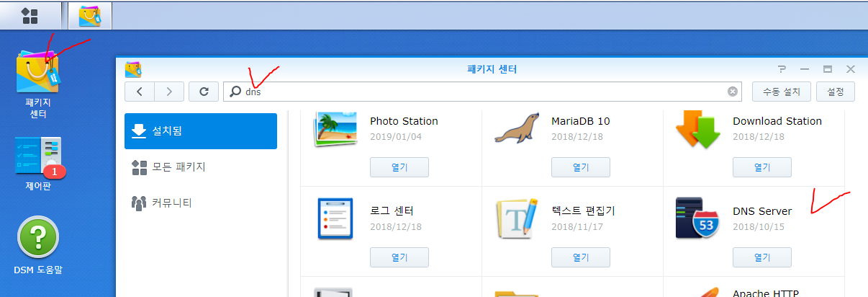868x297 pixels.
Task: Open 로그 센터 with its 열기 button
Action: point(399,257)
